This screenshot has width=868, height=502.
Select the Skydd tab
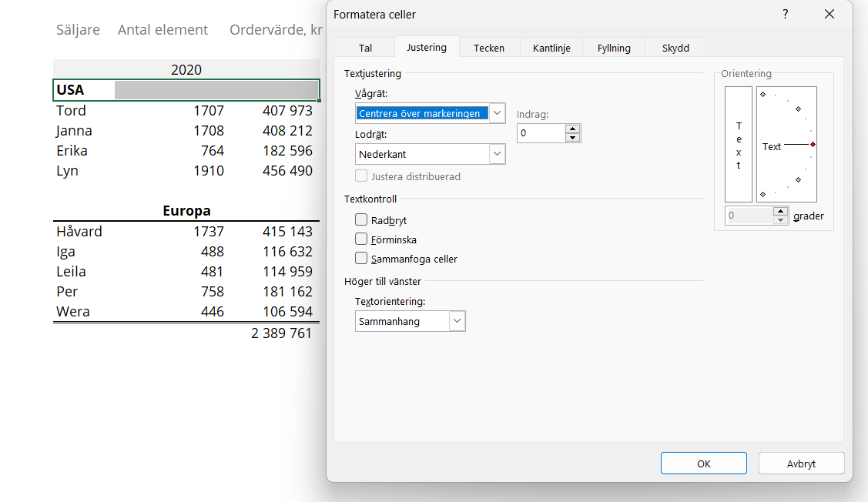(675, 47)
